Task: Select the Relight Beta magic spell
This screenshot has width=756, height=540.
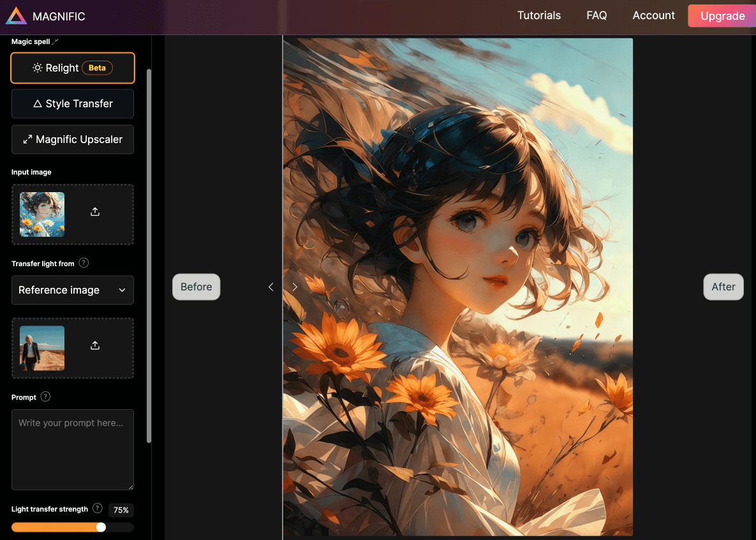Action: [x=73, y=68]
